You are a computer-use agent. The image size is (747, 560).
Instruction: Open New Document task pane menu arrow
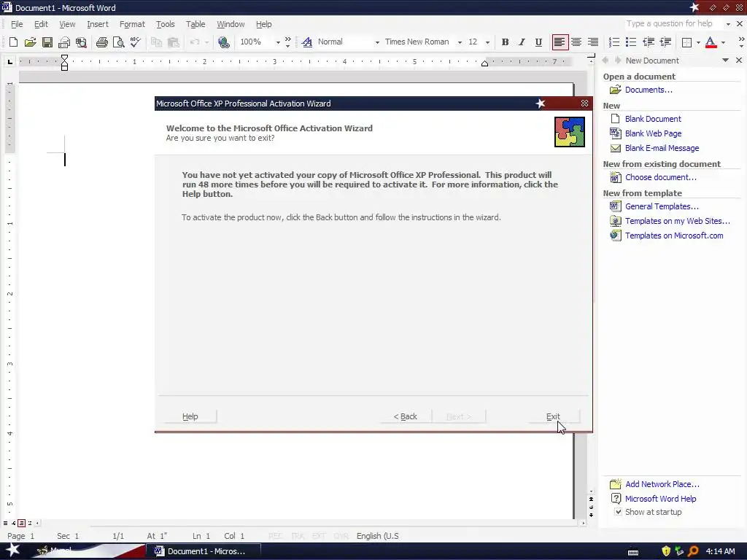[x=725, y=60]
